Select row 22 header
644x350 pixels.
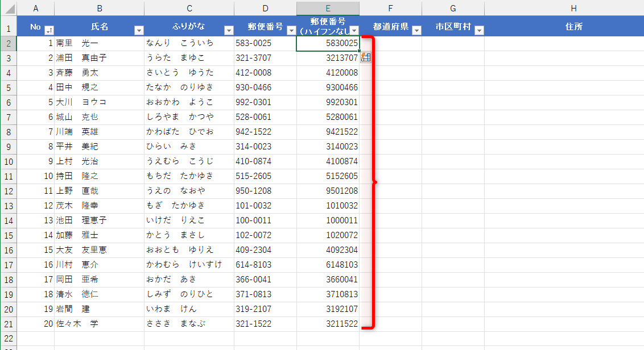[9, 339]
